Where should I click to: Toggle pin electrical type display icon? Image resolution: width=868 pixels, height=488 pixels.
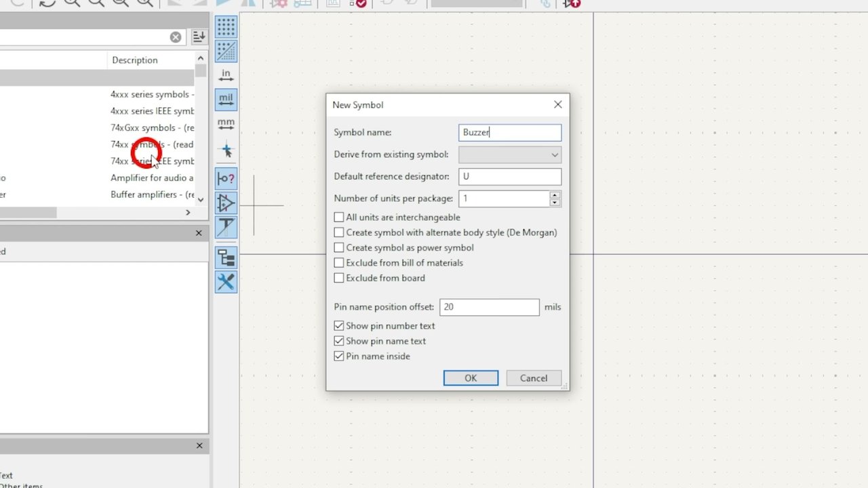pos(226,178)
